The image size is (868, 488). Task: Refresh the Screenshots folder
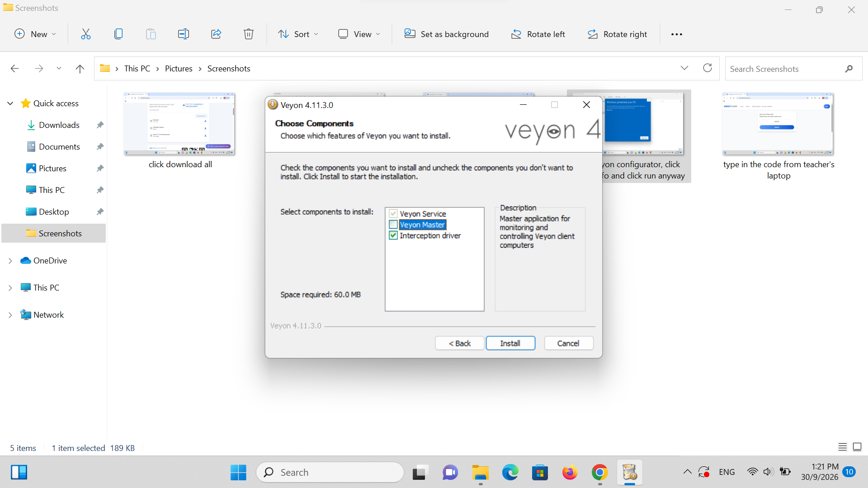(x=708, y=68)
